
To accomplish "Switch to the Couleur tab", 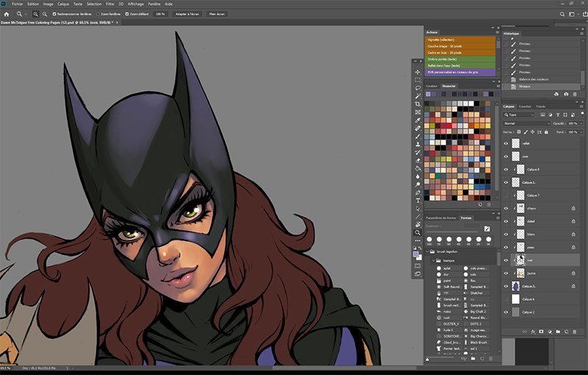I will [431, 86].
